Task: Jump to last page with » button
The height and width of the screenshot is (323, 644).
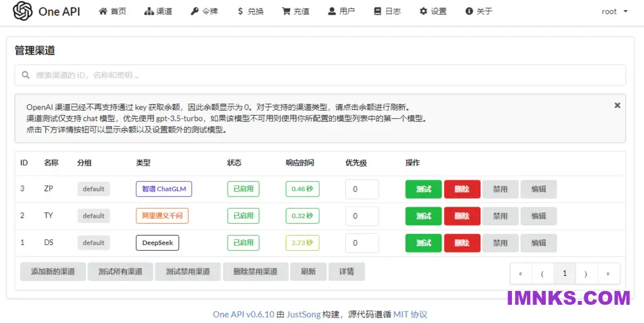Action: click(609, 274)
